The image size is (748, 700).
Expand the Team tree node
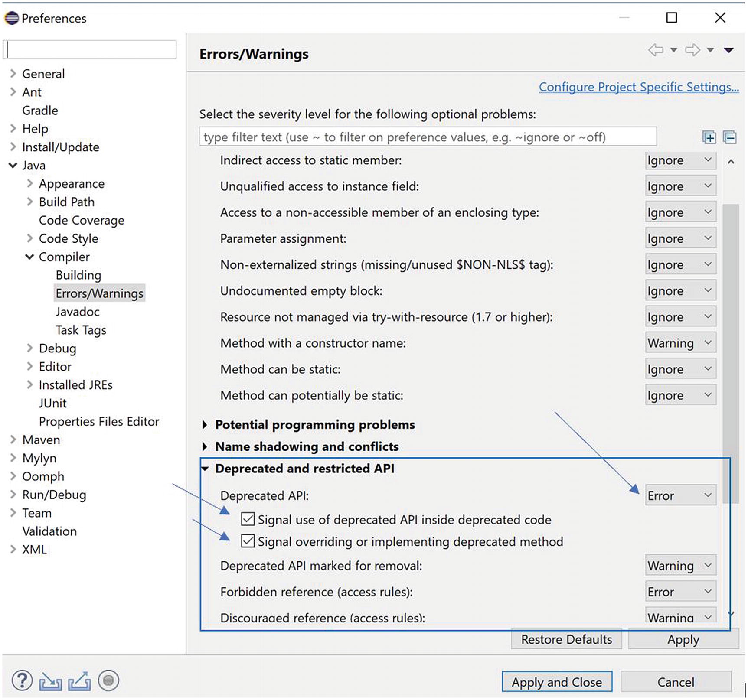13,513
